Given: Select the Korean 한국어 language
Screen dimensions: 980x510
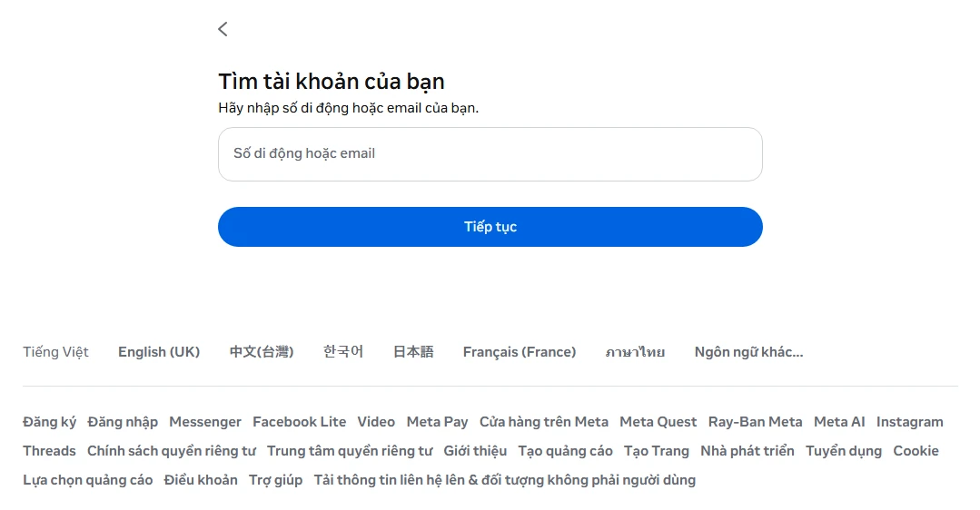Looking at the screenshot, I should 343,351.
